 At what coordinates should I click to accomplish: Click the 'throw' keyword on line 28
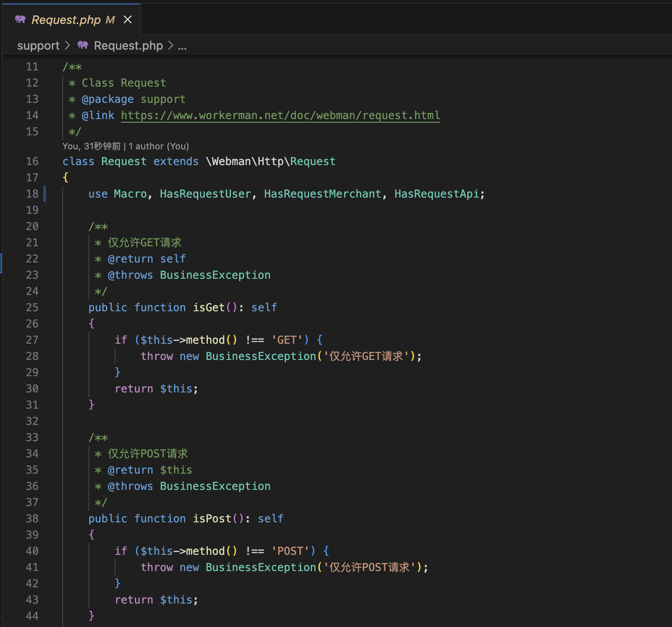tap(157, 356)
